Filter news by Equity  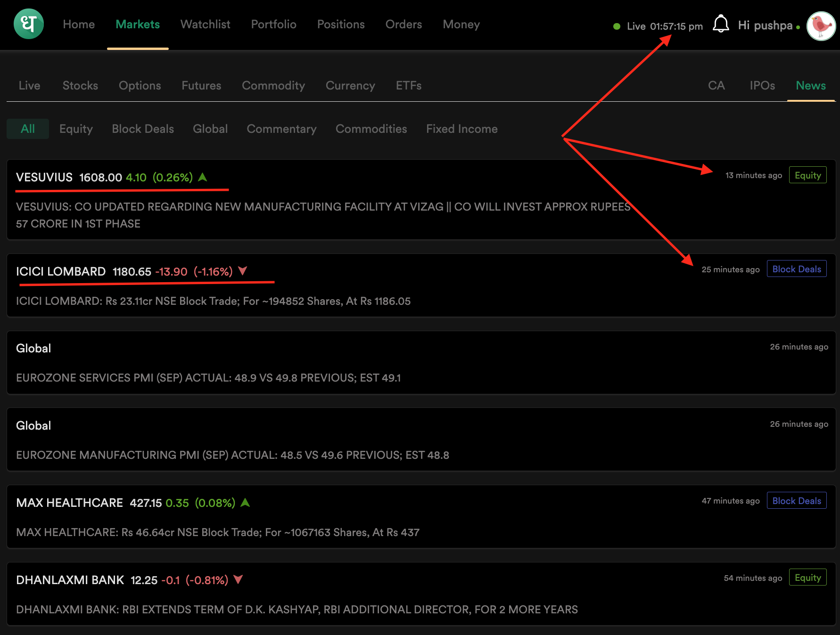[x=76, y=129]
